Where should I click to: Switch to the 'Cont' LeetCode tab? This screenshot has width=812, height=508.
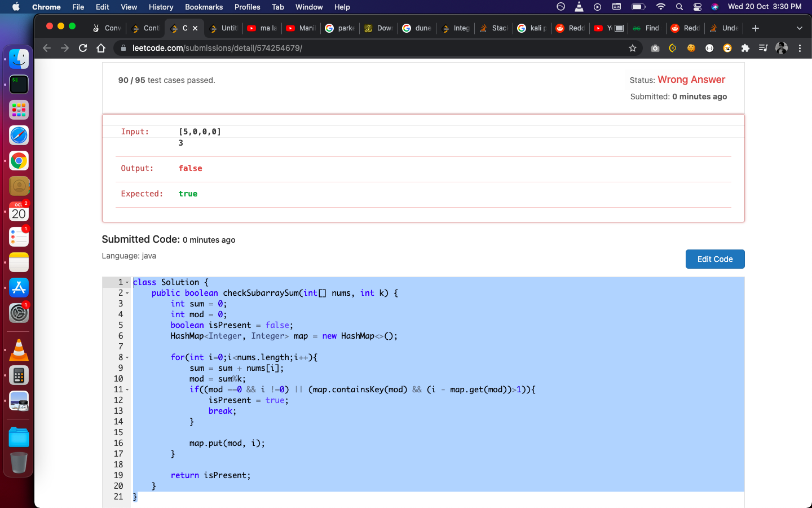[x=145, y=28]
